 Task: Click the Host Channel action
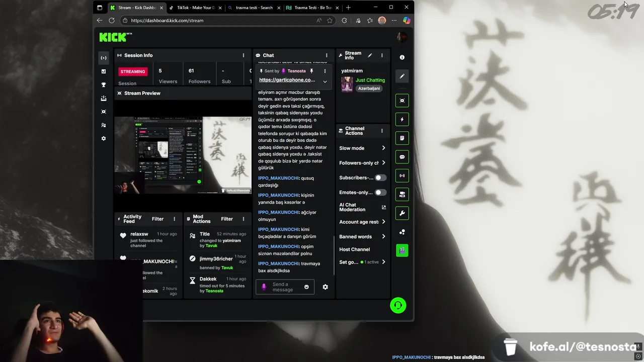(x=354, y=249)
